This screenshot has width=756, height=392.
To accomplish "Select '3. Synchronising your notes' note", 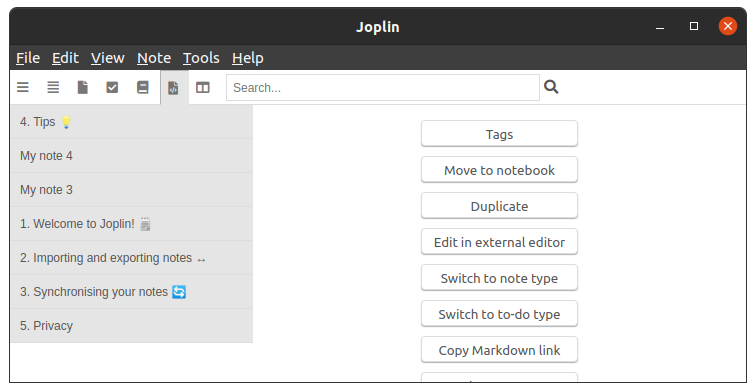I will 132,292.
